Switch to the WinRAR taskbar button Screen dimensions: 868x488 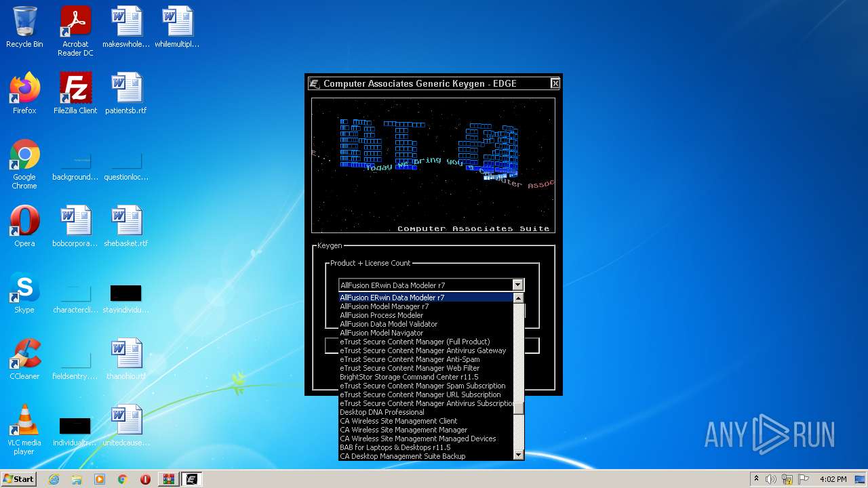click(168, 479)
